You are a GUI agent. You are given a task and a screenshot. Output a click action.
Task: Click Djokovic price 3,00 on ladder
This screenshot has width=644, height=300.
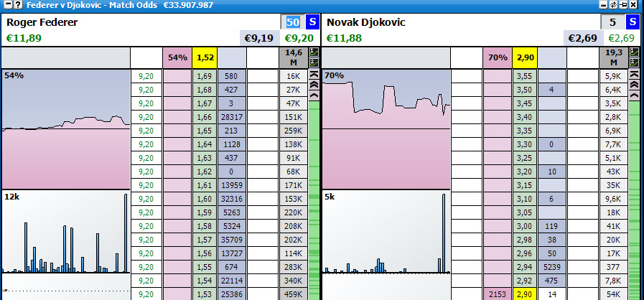click(x=525, y=226)
